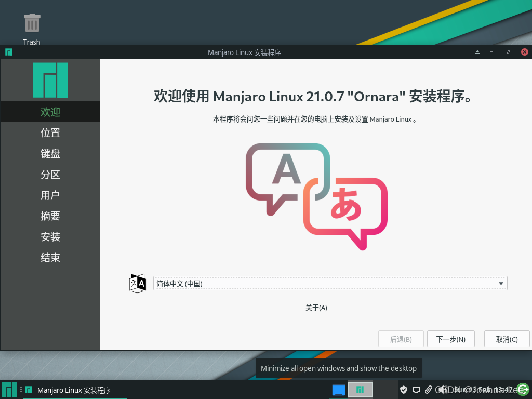Click the blue show desktop icon in taskbar

pyautogui.click(x=339, y=390)
